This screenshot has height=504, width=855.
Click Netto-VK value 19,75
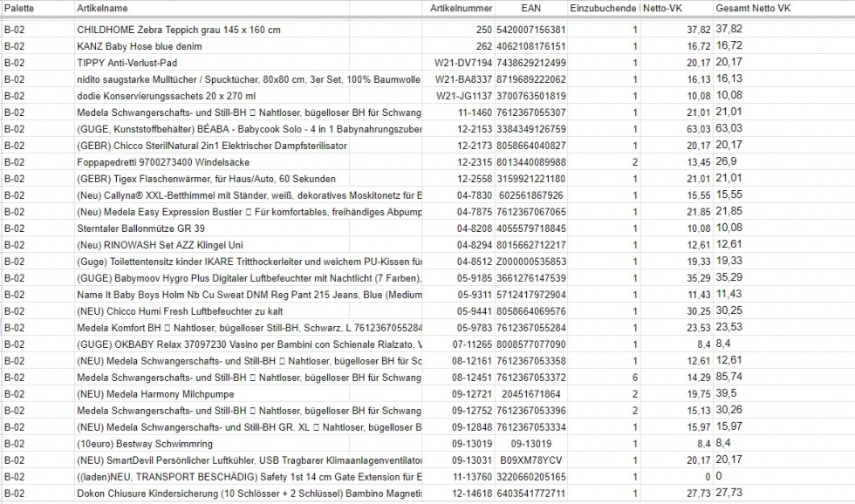(699, 394)
